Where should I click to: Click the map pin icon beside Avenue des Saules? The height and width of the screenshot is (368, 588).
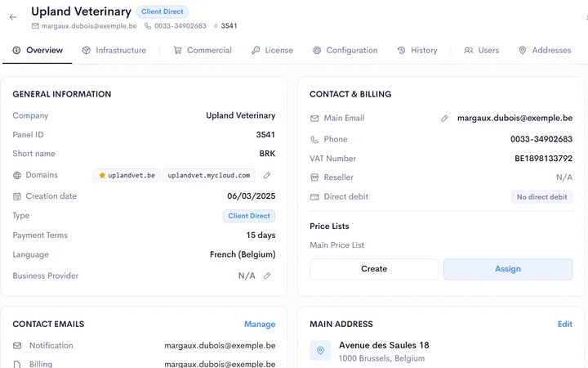pyautogui.click(x=320, y=350)
